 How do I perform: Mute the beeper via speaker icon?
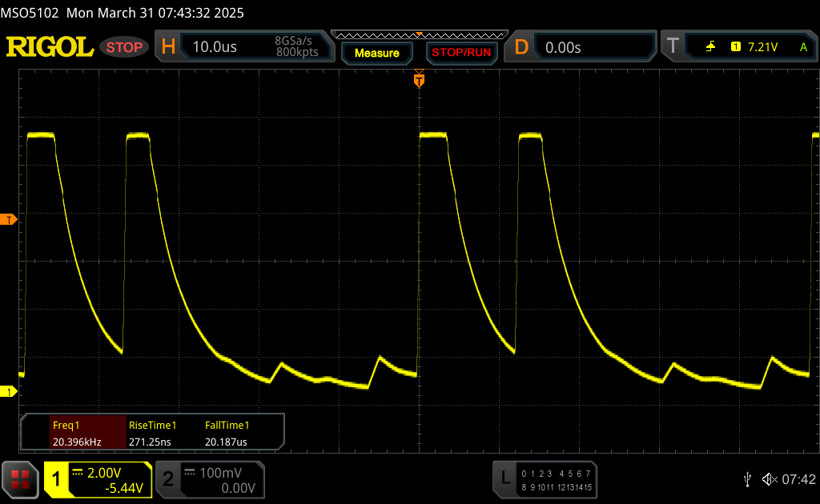(x=769, y=478)
